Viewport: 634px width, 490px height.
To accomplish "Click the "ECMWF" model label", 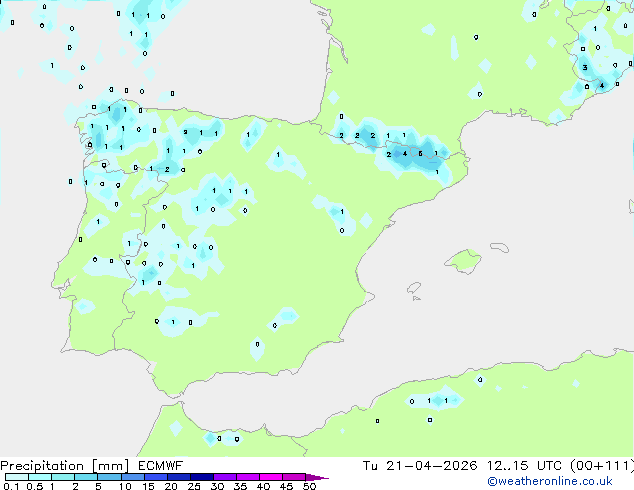I will click(160, 466).
